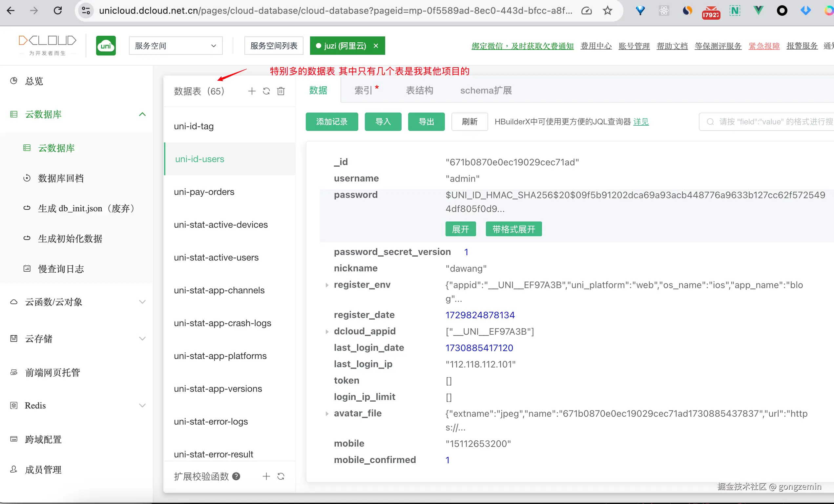This screenshot has height=504, width=834.
Task: Add a new extended validation function
Action: (266, 476)
